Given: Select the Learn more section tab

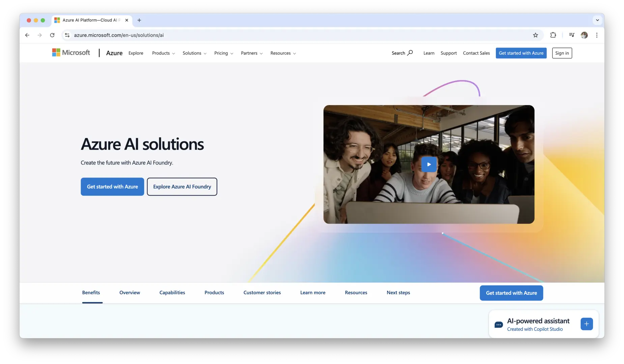Looking at the screenshot, I should 313,293.
